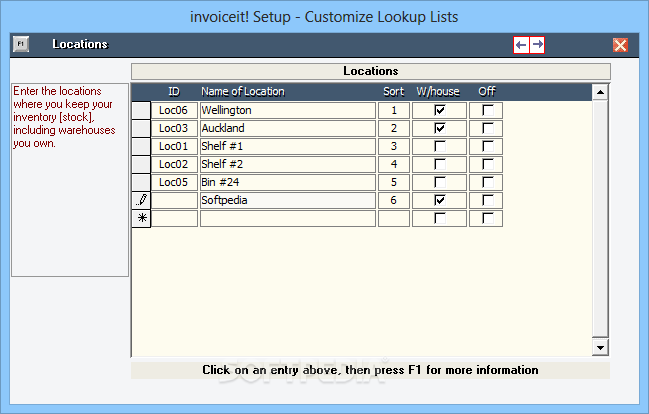Click the Sort field showing 2
Viewport: 649px width, 414px height.
394,128
